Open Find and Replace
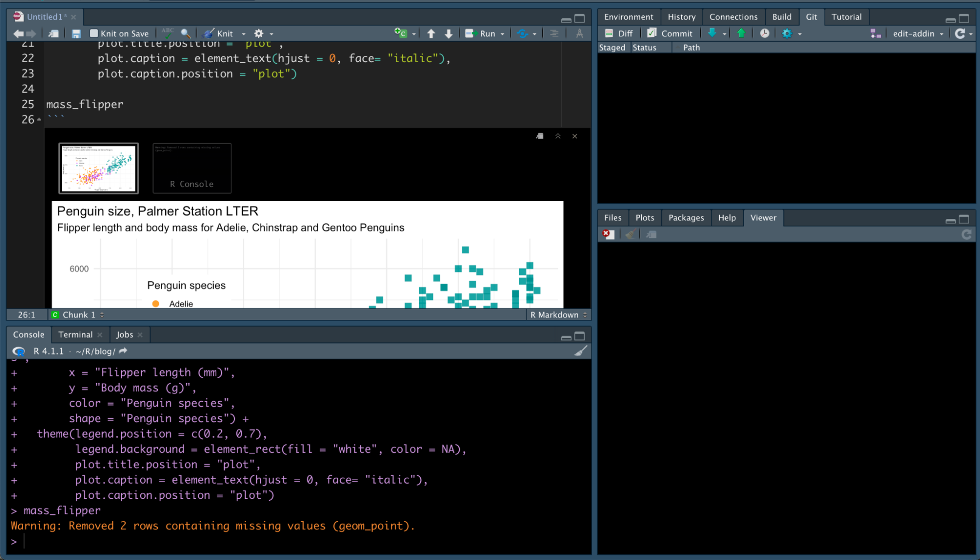Viewport: 980px width, 560px height. 185,33
